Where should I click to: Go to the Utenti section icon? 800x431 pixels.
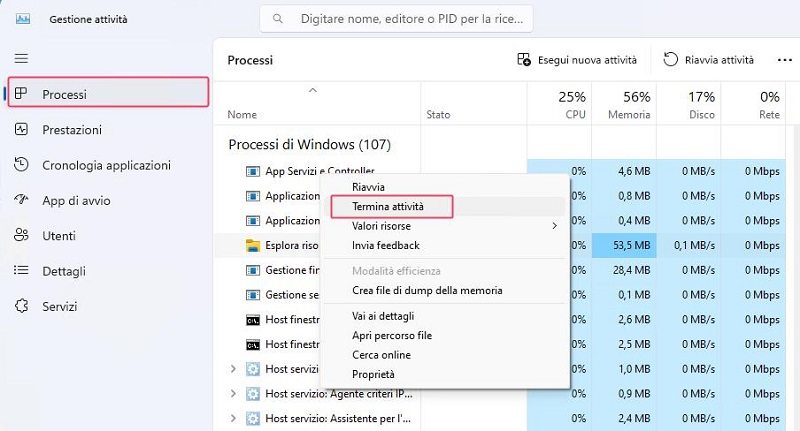coord(22,236)
